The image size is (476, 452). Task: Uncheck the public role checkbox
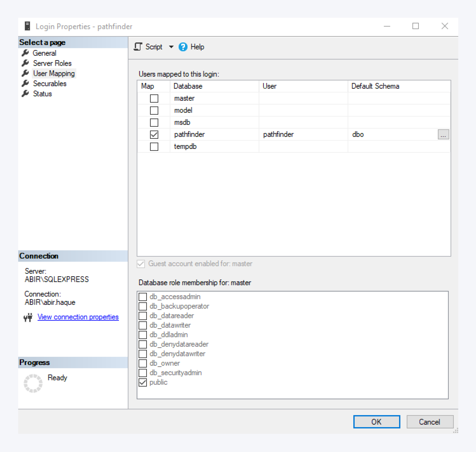(143, 382)
